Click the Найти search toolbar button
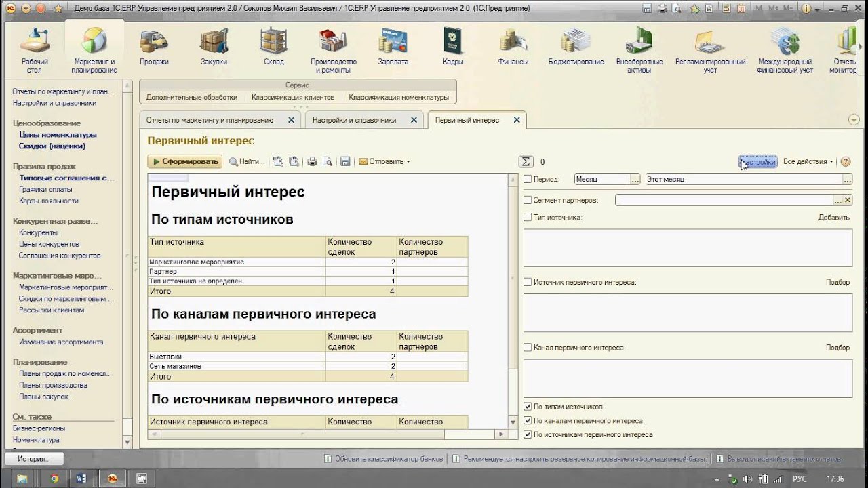 [247, 161]
